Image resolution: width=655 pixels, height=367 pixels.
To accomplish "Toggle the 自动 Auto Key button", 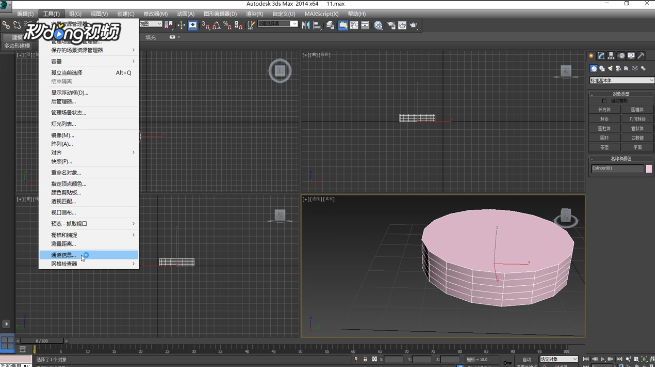I will 527,359.
